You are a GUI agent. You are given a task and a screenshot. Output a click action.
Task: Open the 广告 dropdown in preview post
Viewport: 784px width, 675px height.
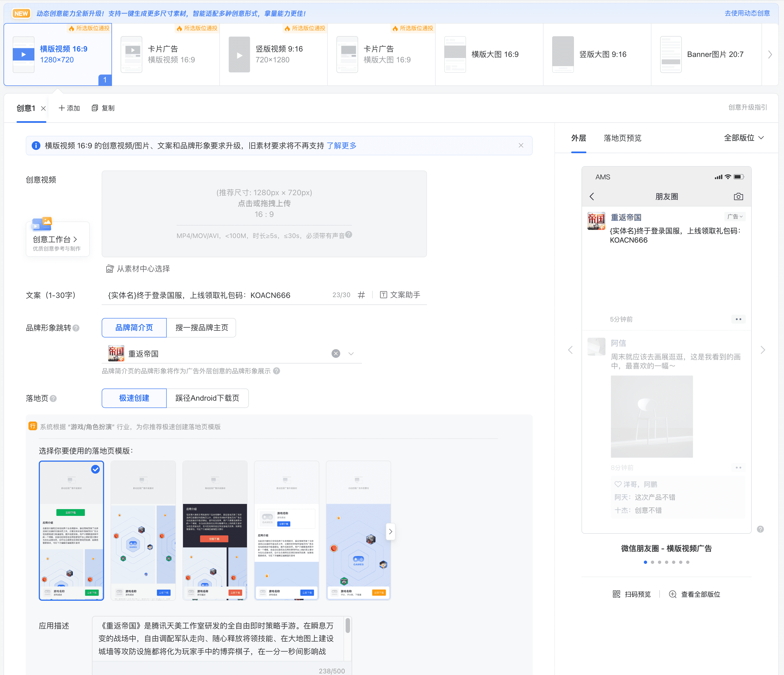[x=735, y=217]
